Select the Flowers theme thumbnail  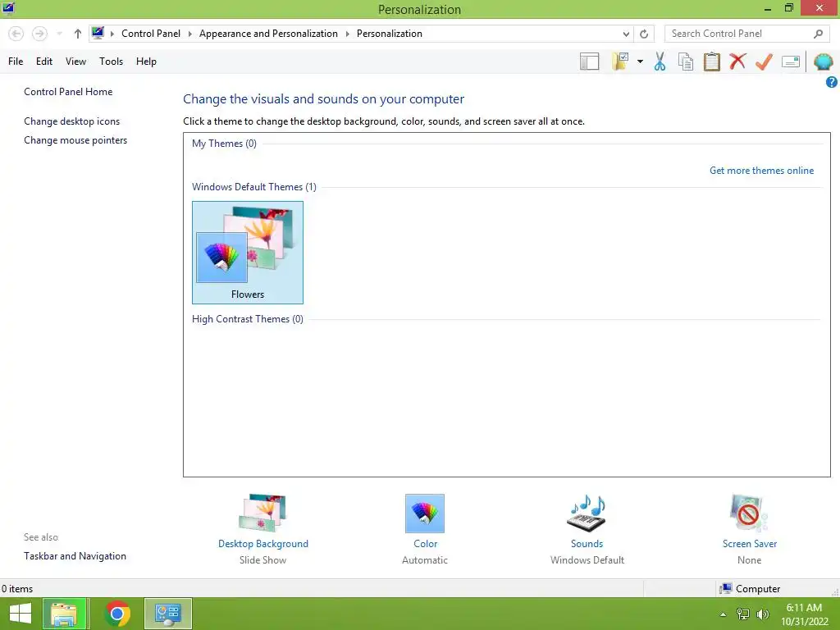coord(248,253)
